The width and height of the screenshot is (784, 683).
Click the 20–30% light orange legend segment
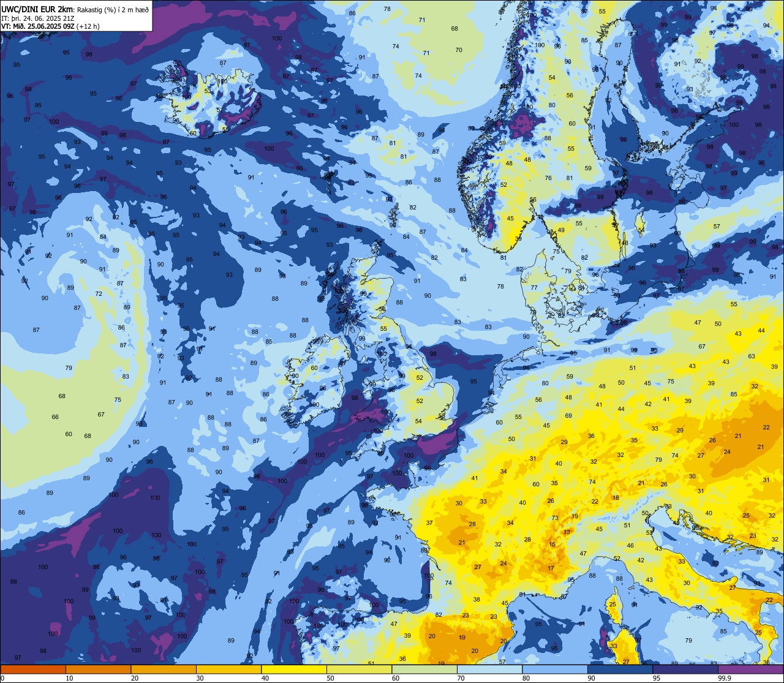[164, 670]
